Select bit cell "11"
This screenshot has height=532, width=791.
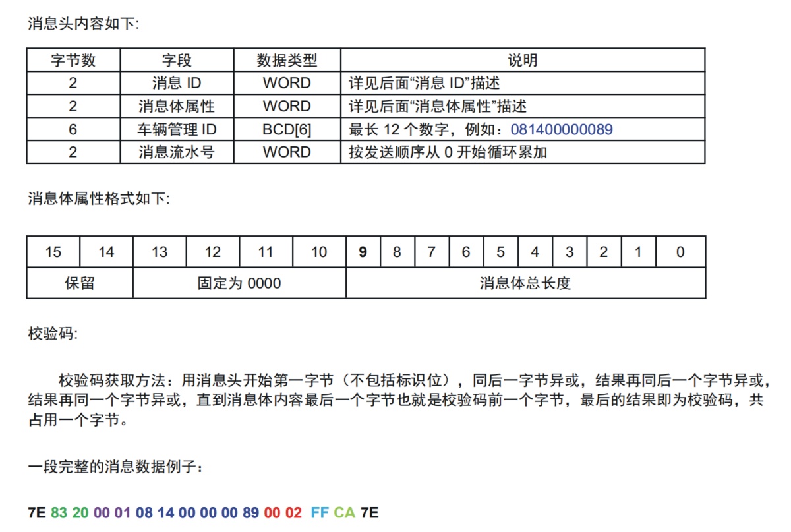266,252
